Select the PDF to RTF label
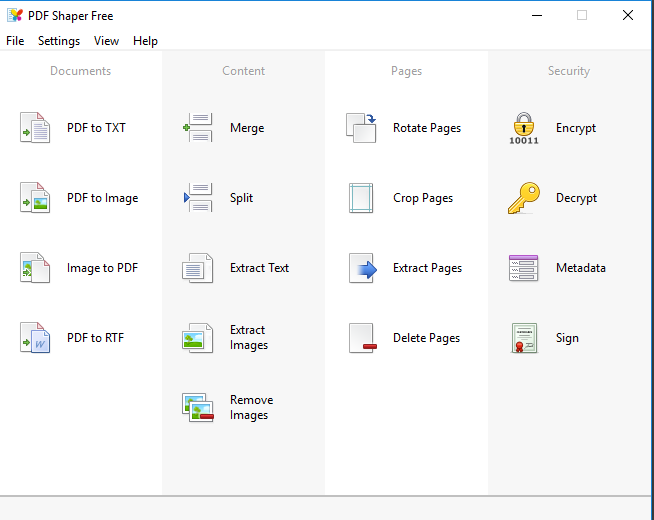 pos(96,338)
